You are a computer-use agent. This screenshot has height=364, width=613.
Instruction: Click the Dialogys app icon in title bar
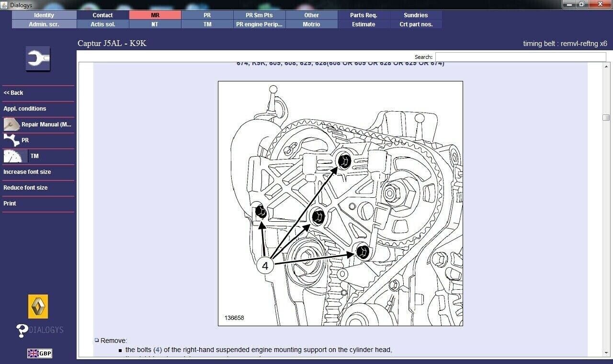tap(5, 5)
